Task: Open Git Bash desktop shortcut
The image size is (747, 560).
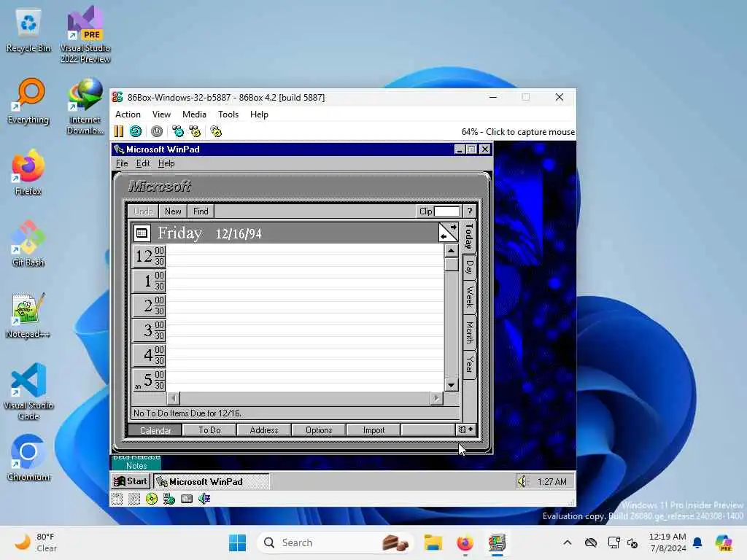Action: [x=28, y=244]
